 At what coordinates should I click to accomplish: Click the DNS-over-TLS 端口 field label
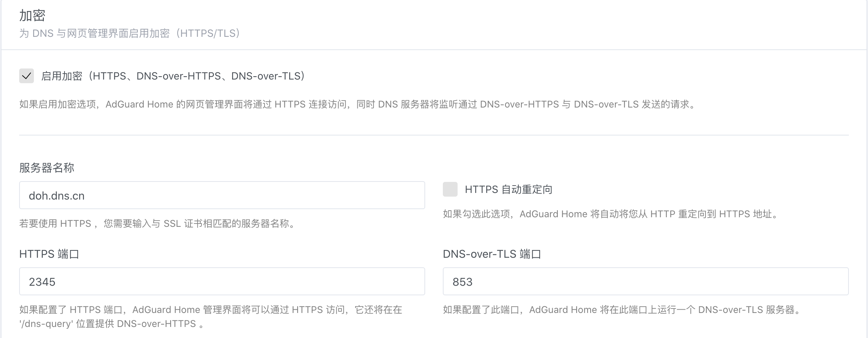pos(492,254)
